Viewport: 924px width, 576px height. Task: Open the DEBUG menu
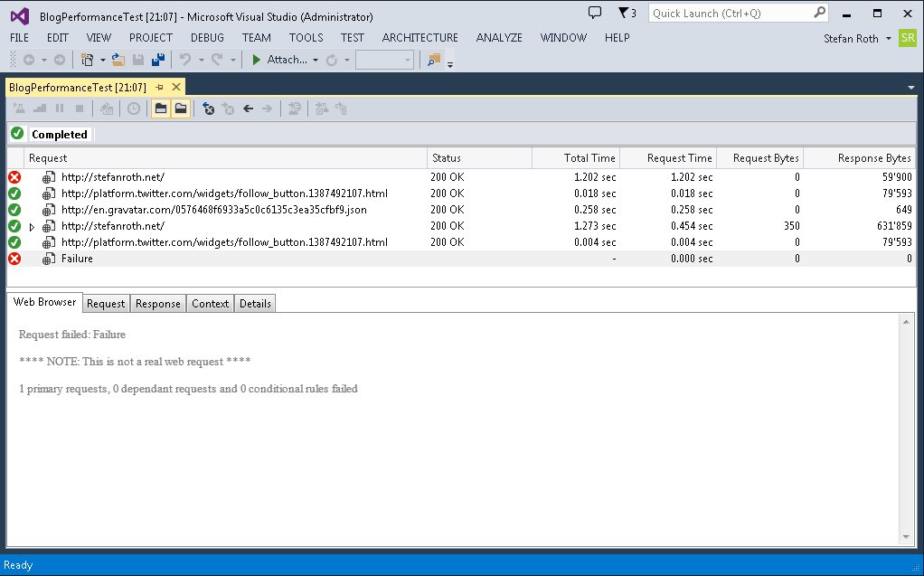(x=207, y=38)
